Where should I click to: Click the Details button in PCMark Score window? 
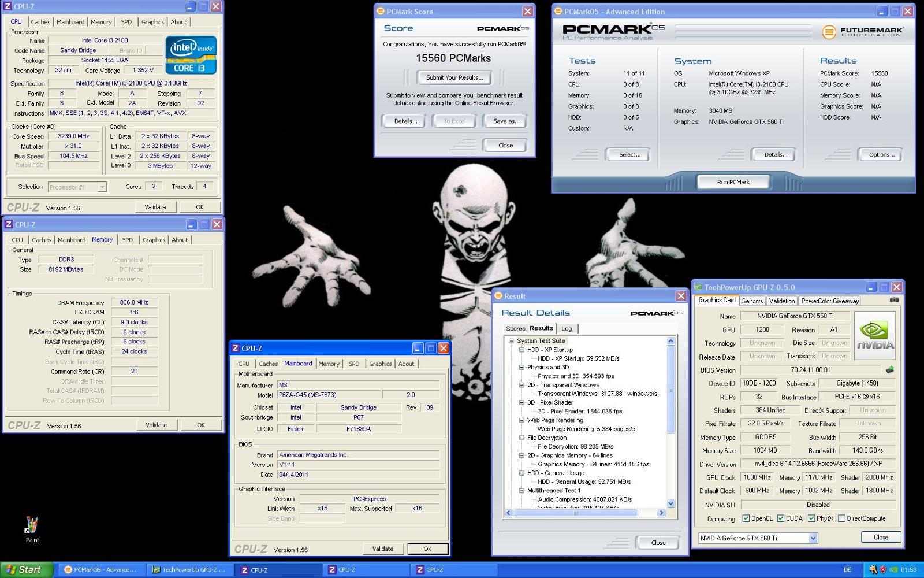pos(405,121)
